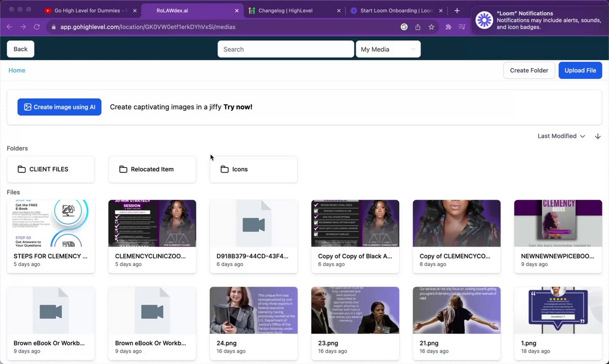Viewport: 609px width, 364px height.
Task: Open the CLIENT FILES folder
Action: (x=50, y=169)
